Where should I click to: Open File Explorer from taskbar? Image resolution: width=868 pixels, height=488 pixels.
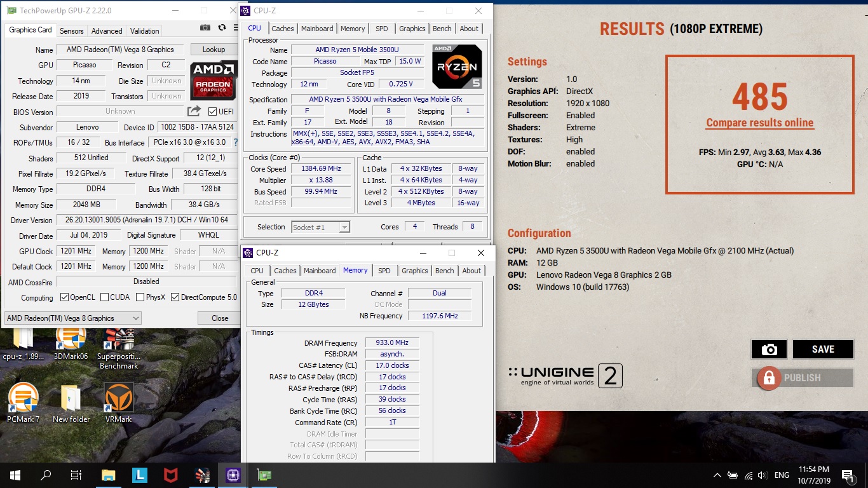109,475
